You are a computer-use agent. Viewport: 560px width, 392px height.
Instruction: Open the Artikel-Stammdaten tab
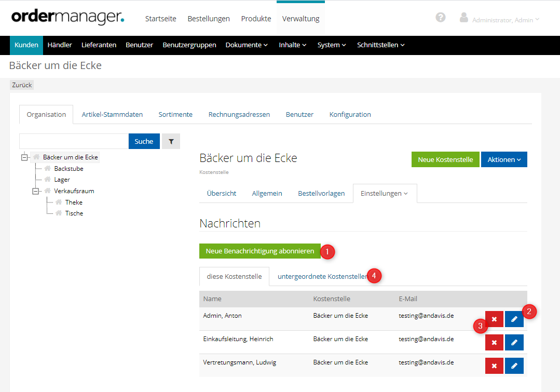tap(112, 114)
